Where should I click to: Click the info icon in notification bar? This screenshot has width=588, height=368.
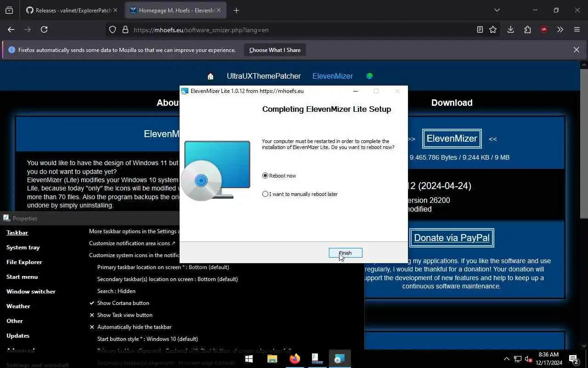click(11, 50)
